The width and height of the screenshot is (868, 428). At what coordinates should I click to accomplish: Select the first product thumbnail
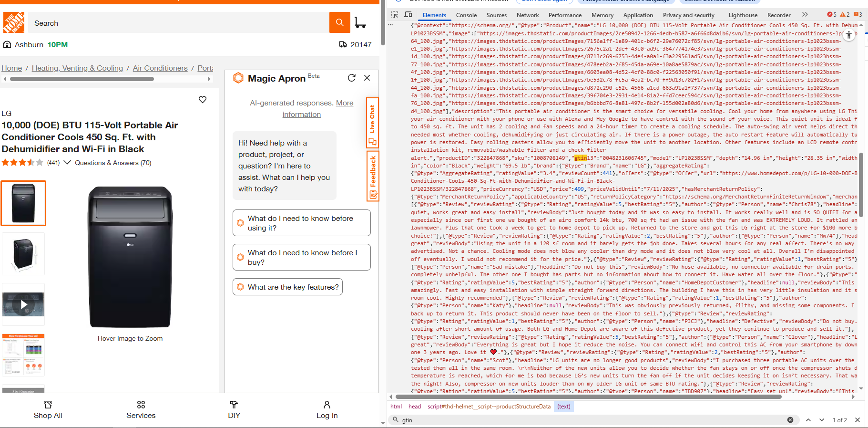click(x=23, y=203)
